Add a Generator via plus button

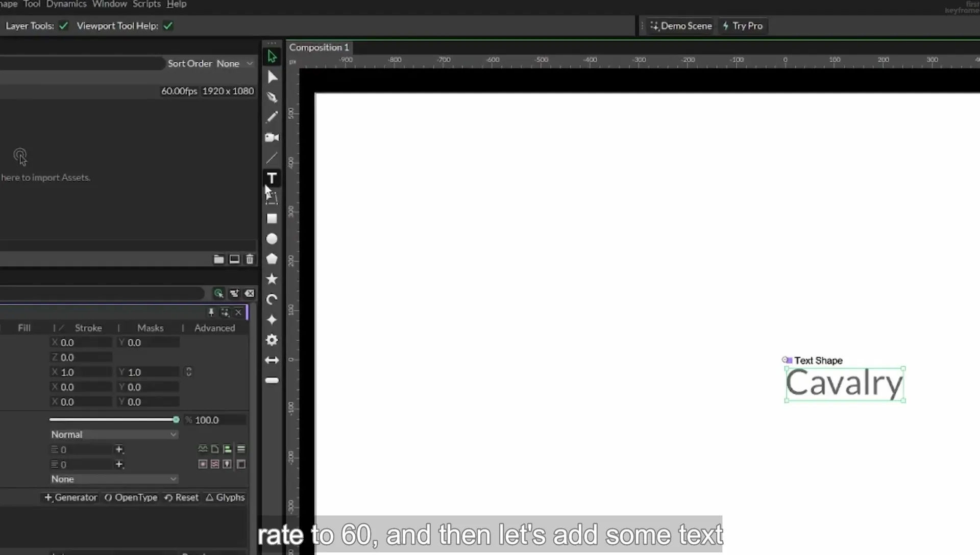[70, 497]
